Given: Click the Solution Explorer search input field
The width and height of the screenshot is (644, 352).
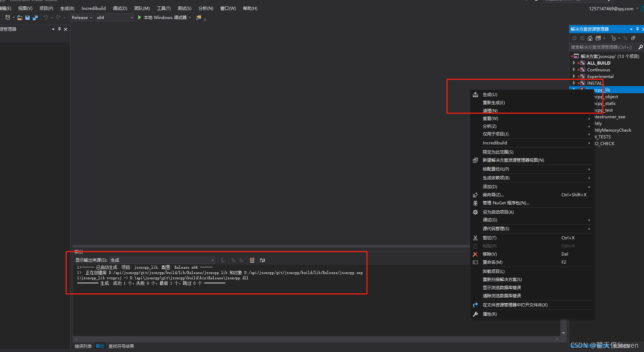Looking at the screenshot, I should coord(603,47).
